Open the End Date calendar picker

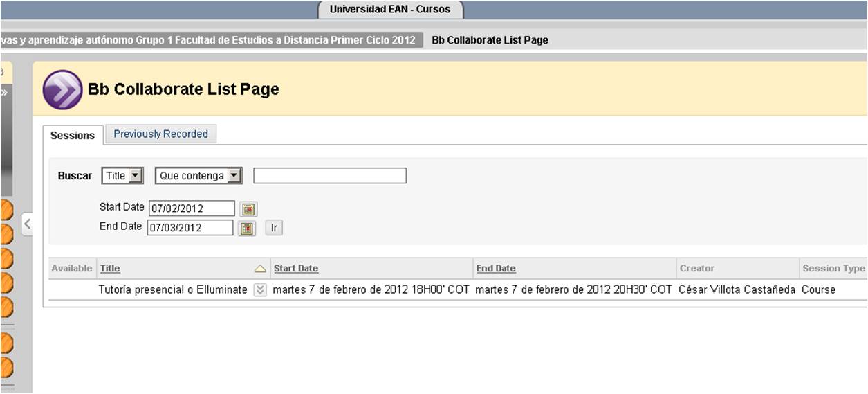coord(247,228)
